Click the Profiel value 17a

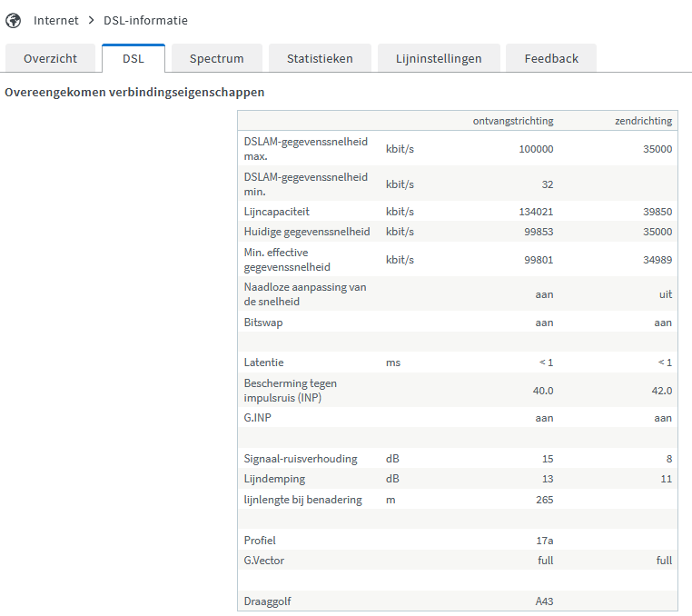coord(545,541)
